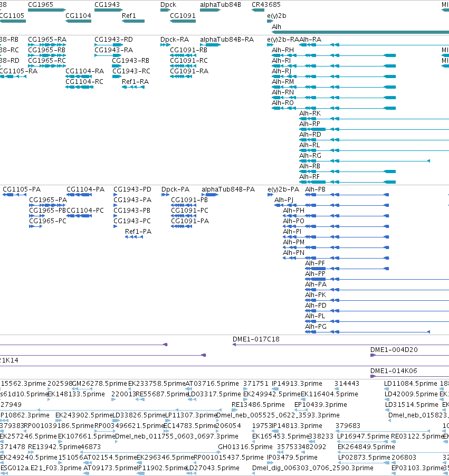Image resolution: width=449 pixels, height=476 pixels.
Task: Open the CG1965-RA transcript label
Action: pyautogui.click(x=47, y=40)
